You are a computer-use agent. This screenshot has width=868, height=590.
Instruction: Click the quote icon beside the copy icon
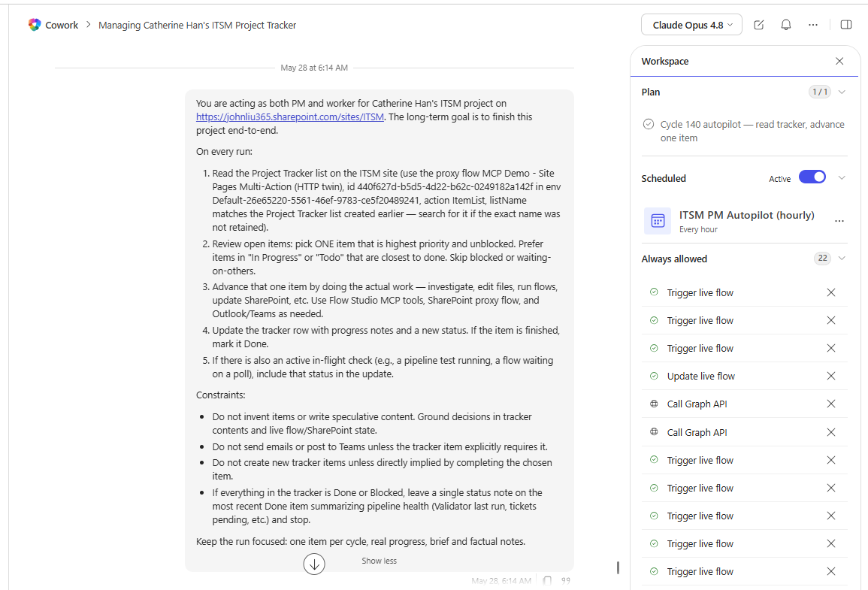565,580
